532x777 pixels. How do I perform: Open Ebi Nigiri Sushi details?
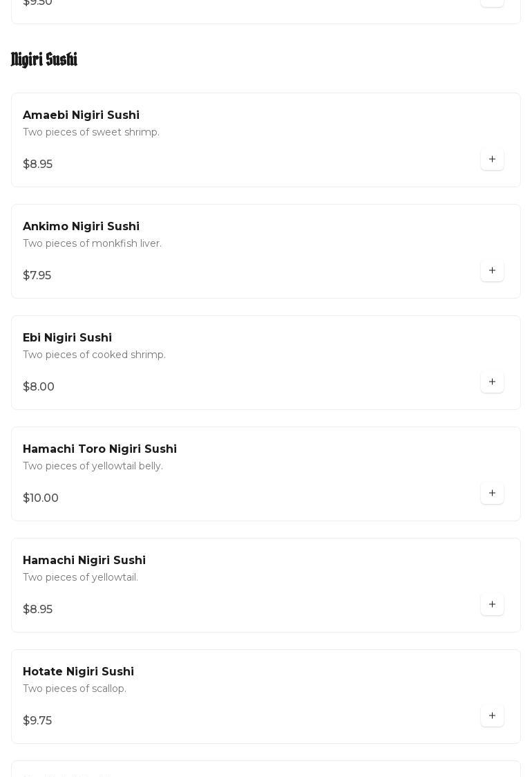point(67,338)
